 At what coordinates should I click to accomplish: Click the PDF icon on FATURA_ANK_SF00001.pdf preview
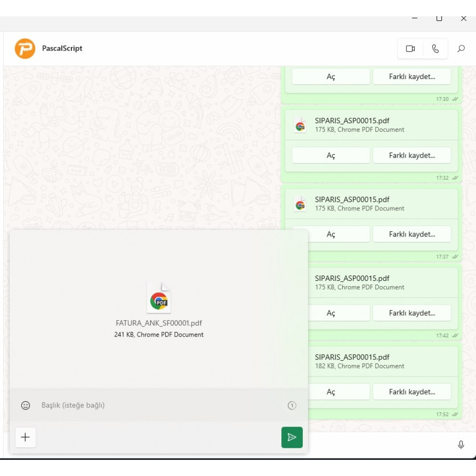[159, 297]
